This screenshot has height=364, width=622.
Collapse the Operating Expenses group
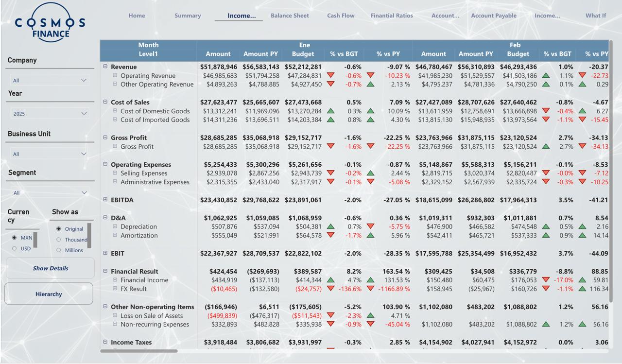pos(105,164)
